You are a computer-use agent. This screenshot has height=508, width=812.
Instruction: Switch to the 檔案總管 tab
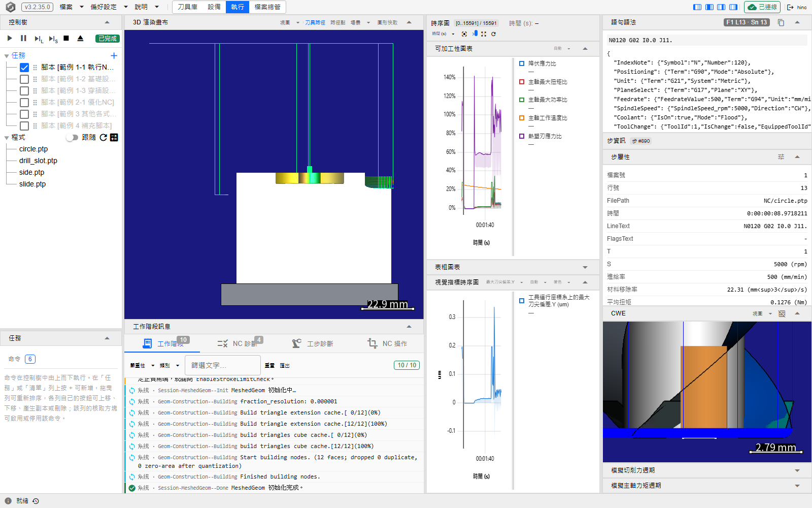coord(267,7)
